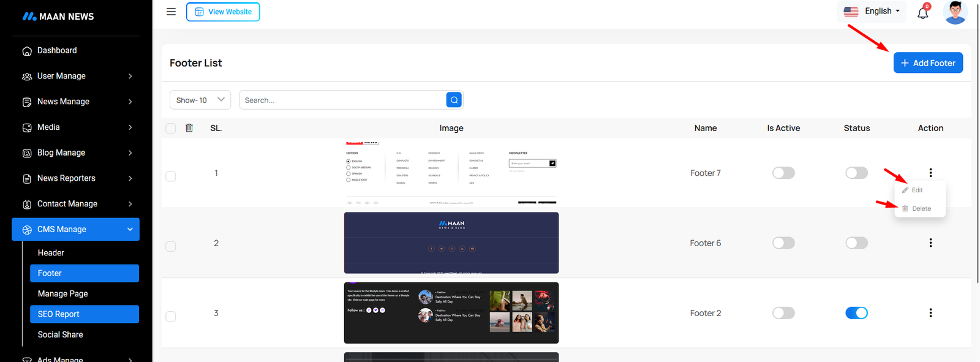The height and width of the screenshot is (362, 980).
Task: Click the Add Footer button
Action: (x=928, y=63)
